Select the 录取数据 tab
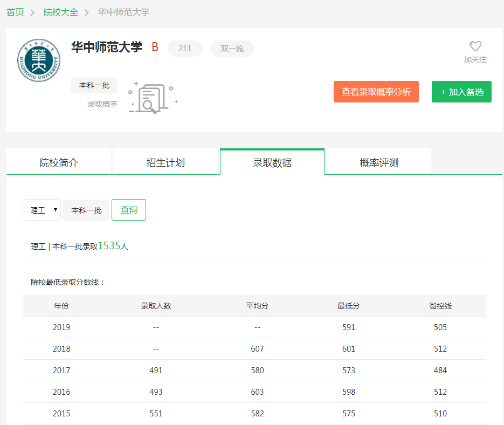Viewport: 504px width, 425px height. point(272,162)
